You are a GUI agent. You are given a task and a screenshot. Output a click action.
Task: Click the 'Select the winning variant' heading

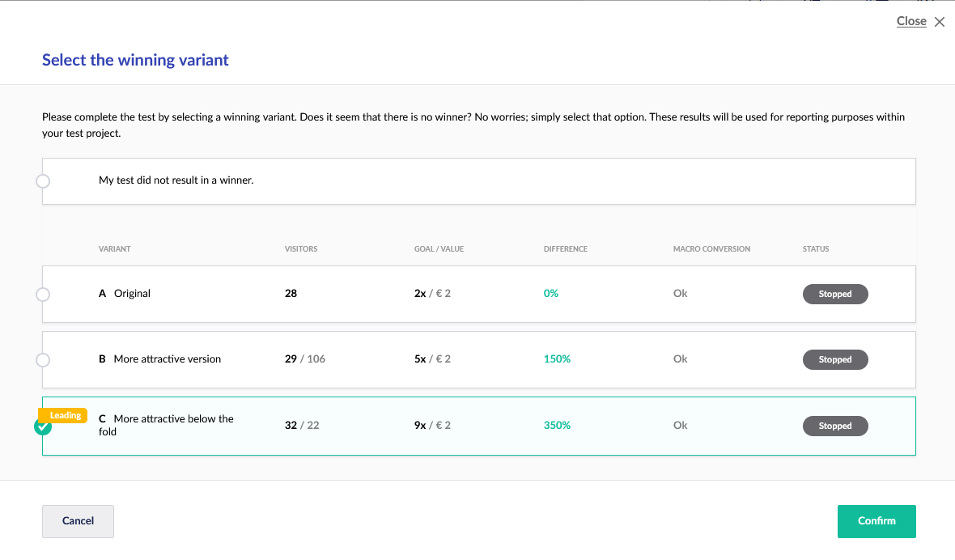[135, 60]
